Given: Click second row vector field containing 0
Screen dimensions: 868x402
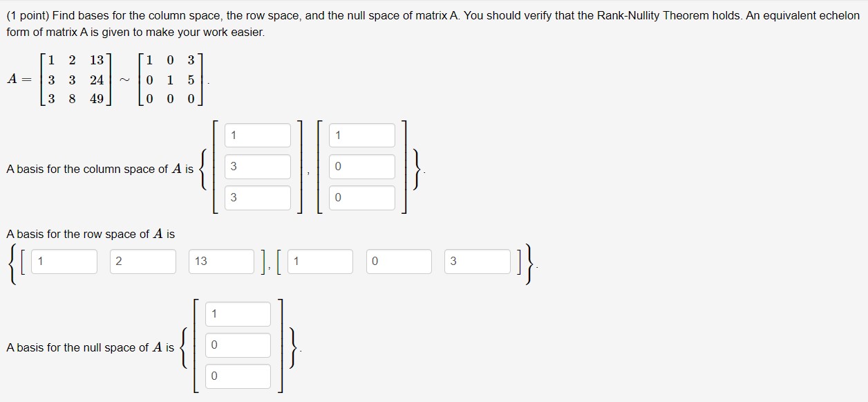Looking at the screenshot, I should 399,262.
